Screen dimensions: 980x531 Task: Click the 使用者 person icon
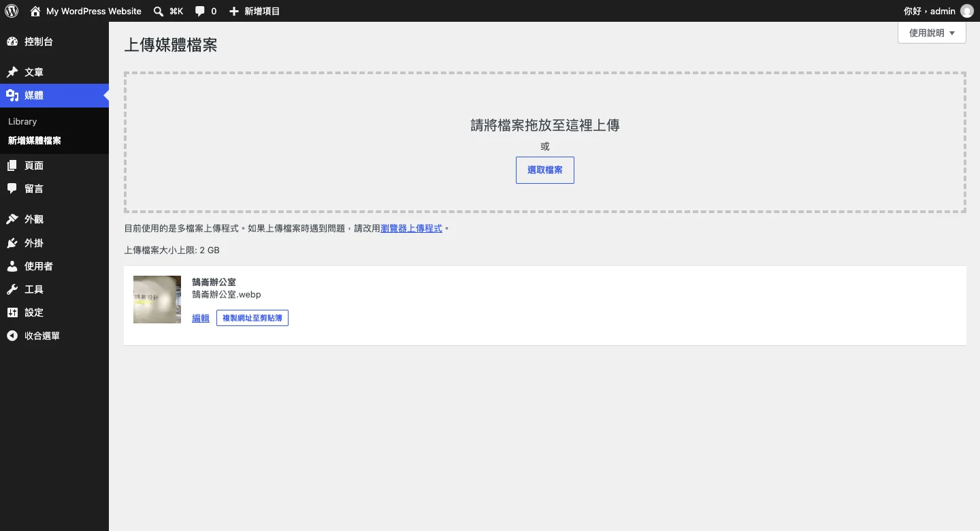click(12, 266)
